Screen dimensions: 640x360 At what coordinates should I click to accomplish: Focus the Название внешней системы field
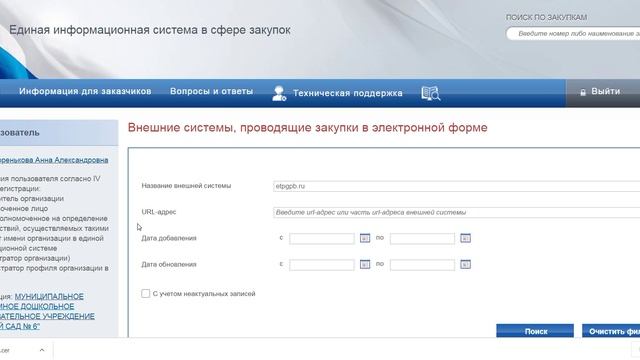(456, 186)
